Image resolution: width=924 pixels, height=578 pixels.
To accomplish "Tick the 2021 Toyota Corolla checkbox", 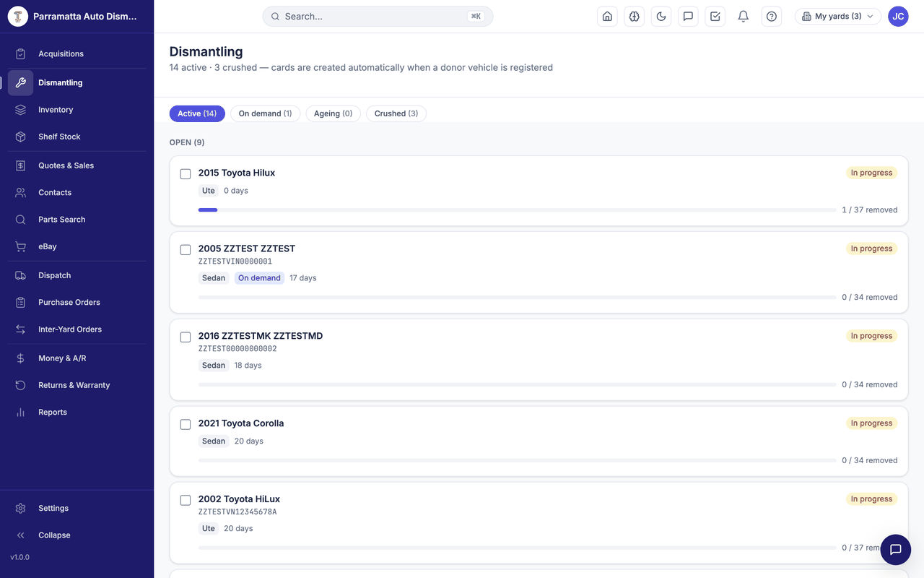I will pyautogui.click(x=186, y=425).
